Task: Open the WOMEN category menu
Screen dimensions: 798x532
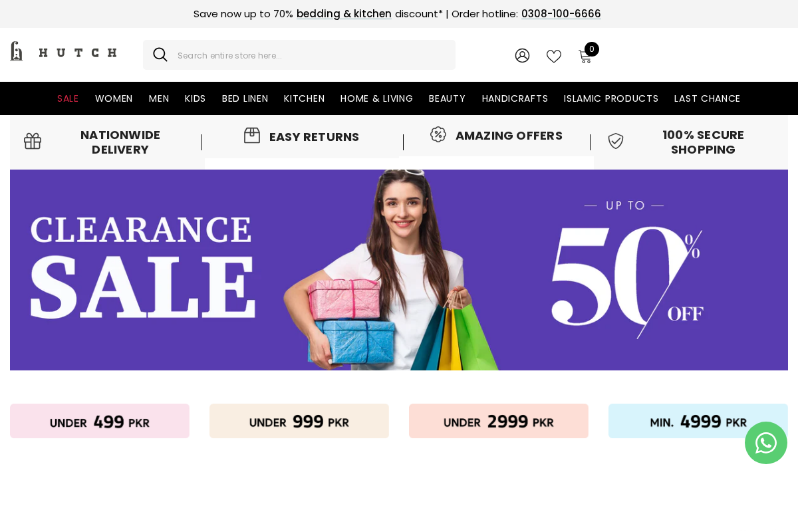Action: (x=114, y=98)
